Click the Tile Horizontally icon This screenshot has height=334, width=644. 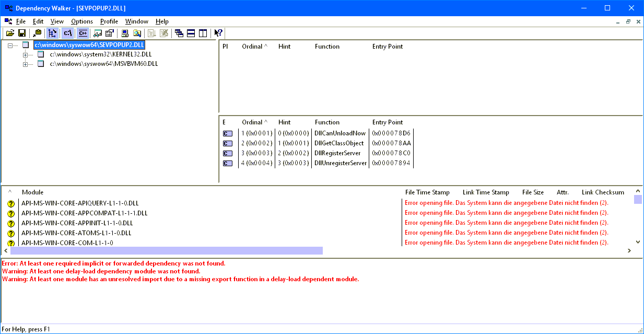pyautogui.click(x=191, y=33)
